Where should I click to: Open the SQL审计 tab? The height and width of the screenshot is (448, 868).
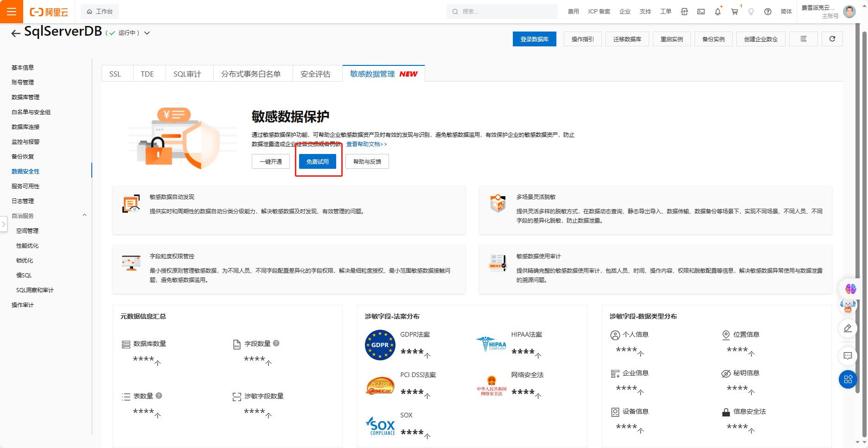click(x=187, y=74)
